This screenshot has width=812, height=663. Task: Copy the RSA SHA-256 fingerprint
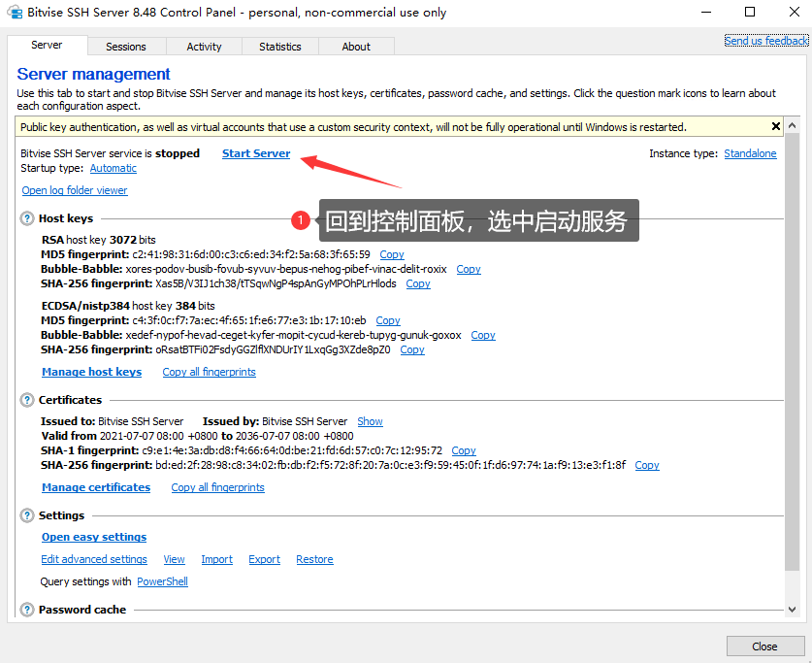tap(418, 283)
